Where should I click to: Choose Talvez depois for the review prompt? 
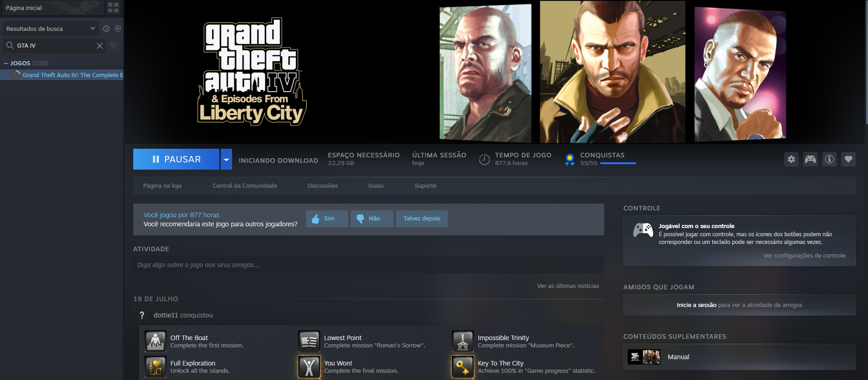pyautogui.click(x=422, y=219)
